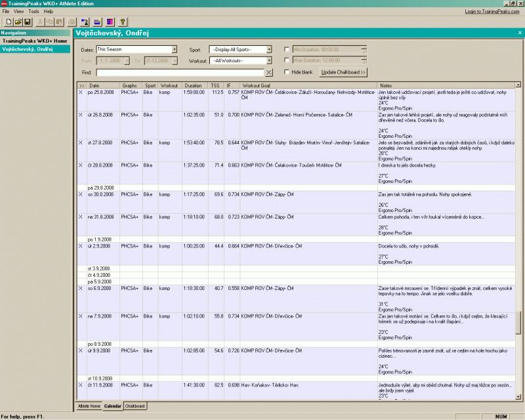Clear the Find field with the X button
Viewport: 525px width, 420px height.
coord(269,72)
